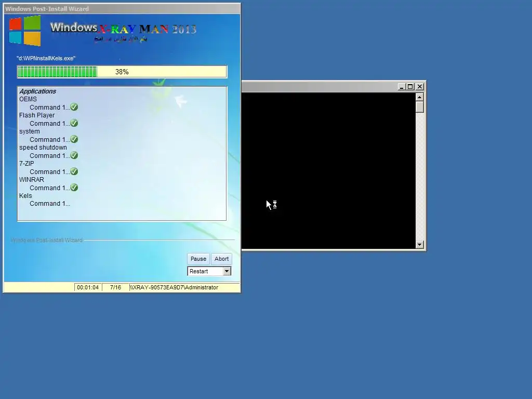Click Windows Post-Install Wizard title bar
Viewport: 532px width, 399px height.
point(122,9)
